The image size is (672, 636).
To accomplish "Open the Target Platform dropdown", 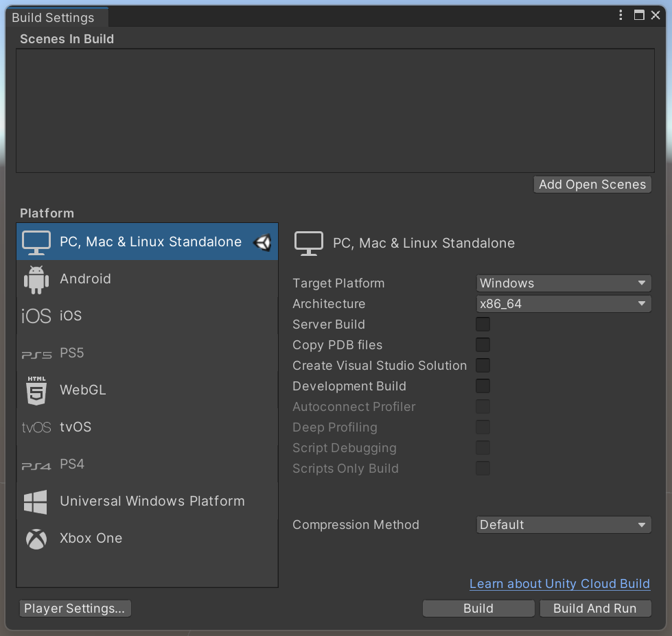I will click(564, 283).
